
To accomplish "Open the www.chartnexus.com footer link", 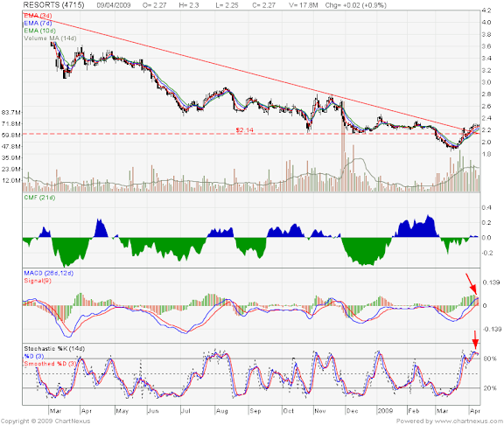I will (468, 421).
